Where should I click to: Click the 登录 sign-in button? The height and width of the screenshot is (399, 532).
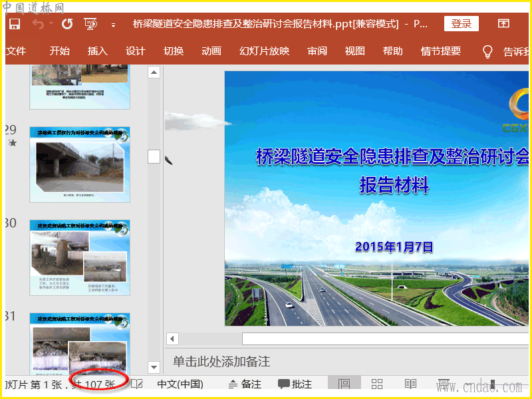pos(462,24)
